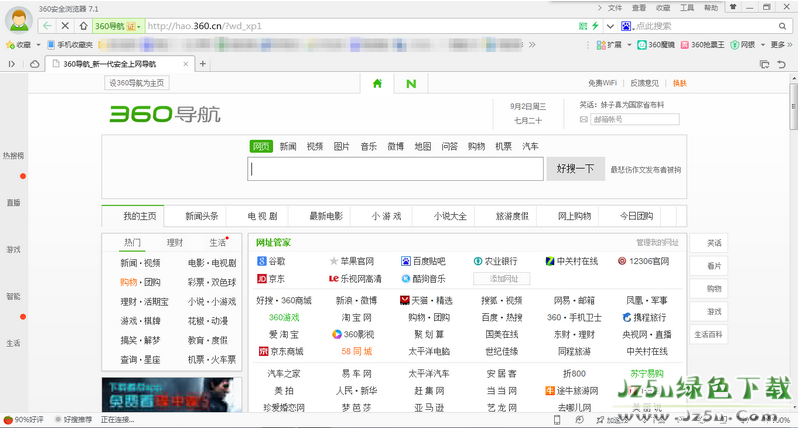Open the 12306官网 link
798x429 pixels.
point(643,261)
